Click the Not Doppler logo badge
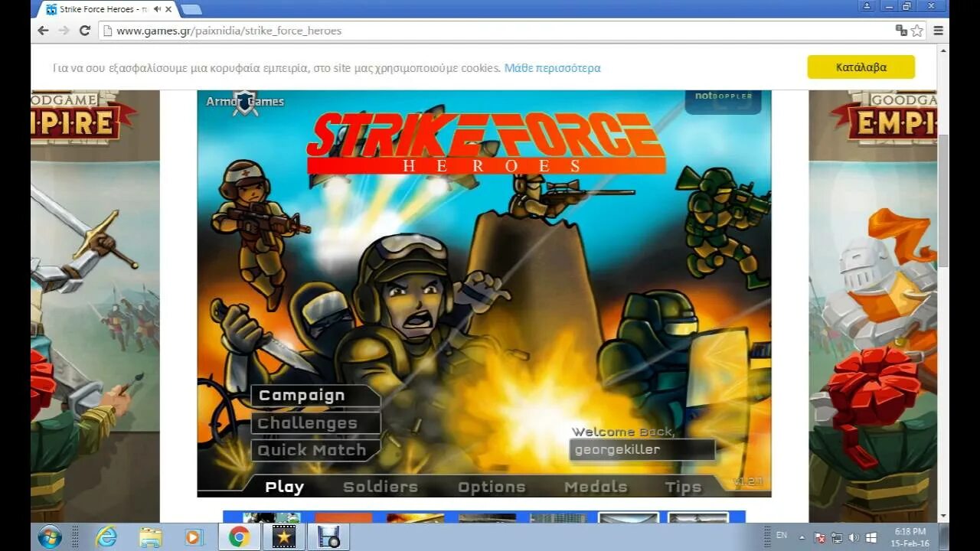Viewport: 980px width, 551px height. (x=723, y=101)
